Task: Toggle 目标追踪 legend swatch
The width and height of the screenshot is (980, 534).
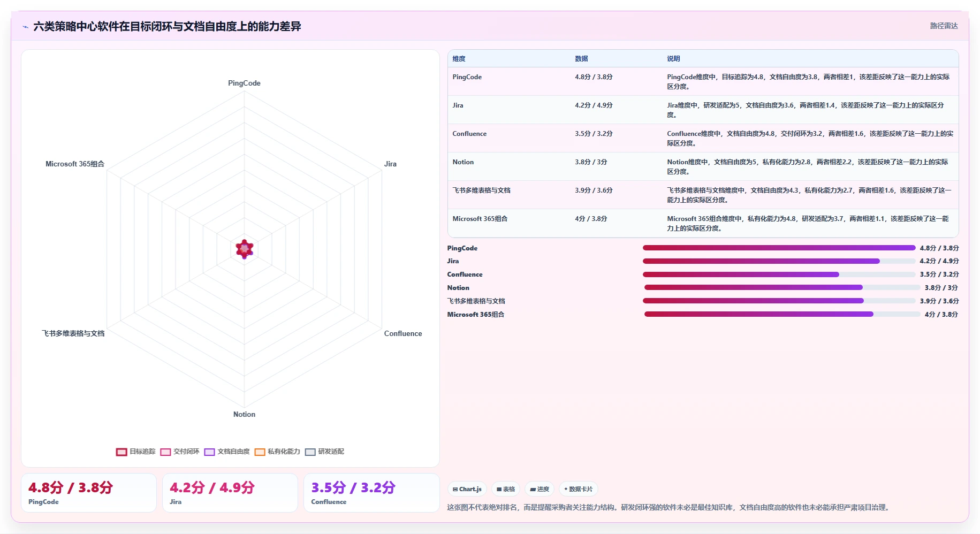Action: (121, 452)
